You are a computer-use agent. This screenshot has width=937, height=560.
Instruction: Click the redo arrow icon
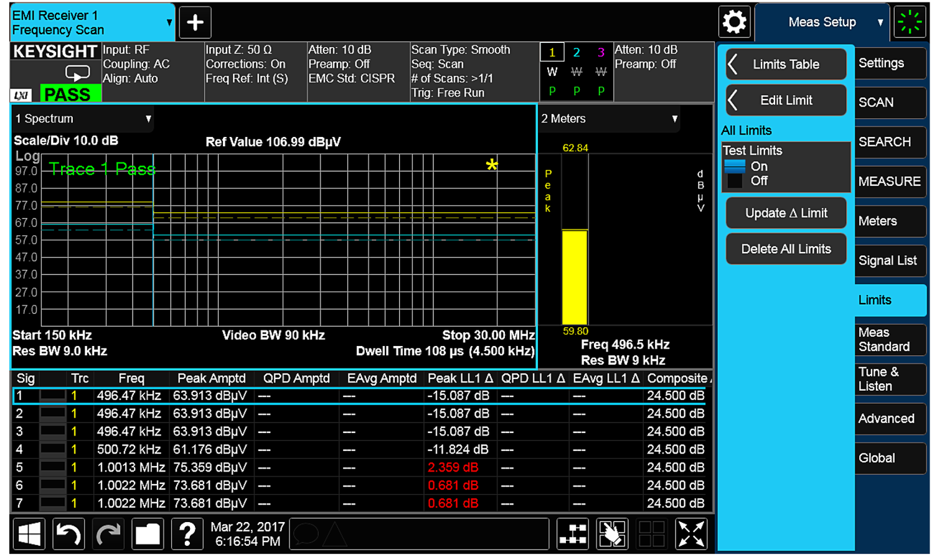(108, 534)
